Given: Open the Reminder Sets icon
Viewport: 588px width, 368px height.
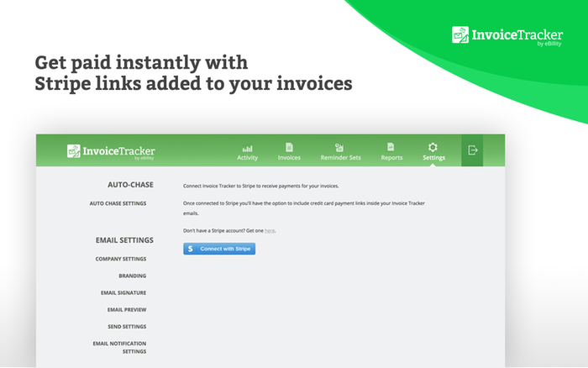Looking at the screenshot, I should tap(339, 147).
